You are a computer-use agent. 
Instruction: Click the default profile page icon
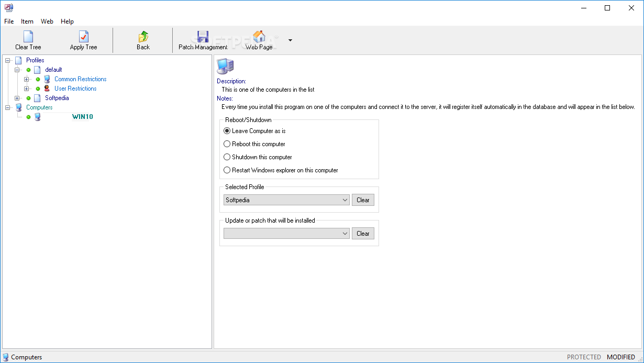(37, 70)
